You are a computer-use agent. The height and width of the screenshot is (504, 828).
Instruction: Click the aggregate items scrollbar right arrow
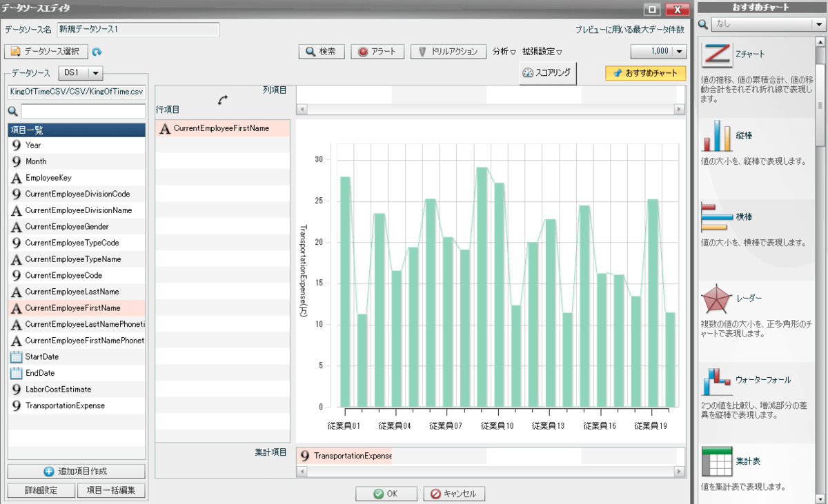tap(679, 472)
